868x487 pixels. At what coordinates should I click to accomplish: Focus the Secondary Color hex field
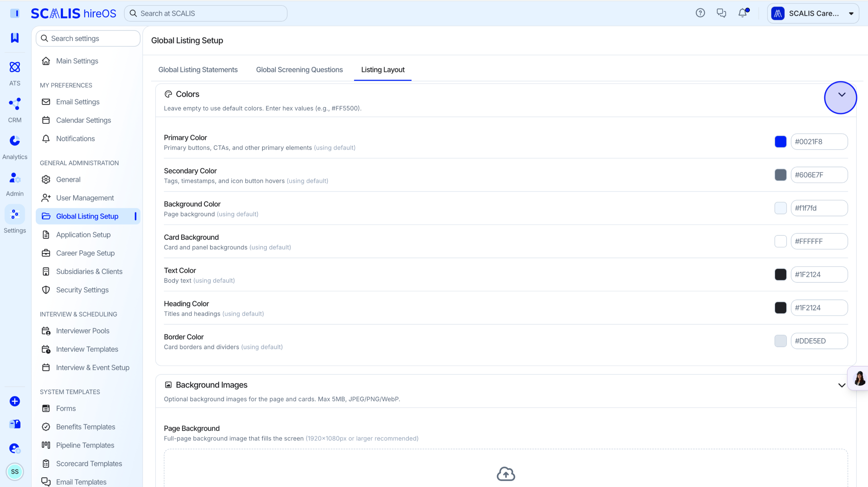tap(819, 175)
